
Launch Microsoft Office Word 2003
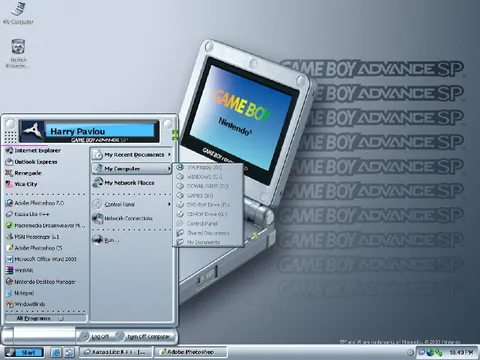[41, 259]
